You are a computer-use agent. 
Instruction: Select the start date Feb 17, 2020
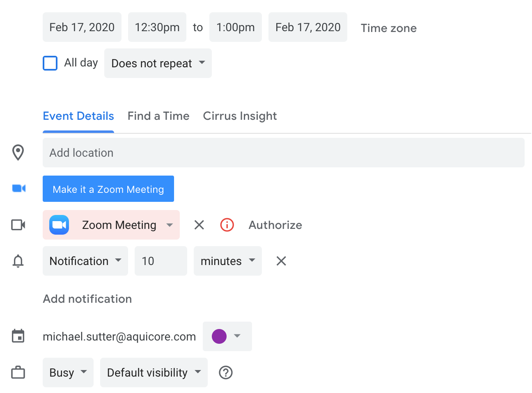(82, 27)
